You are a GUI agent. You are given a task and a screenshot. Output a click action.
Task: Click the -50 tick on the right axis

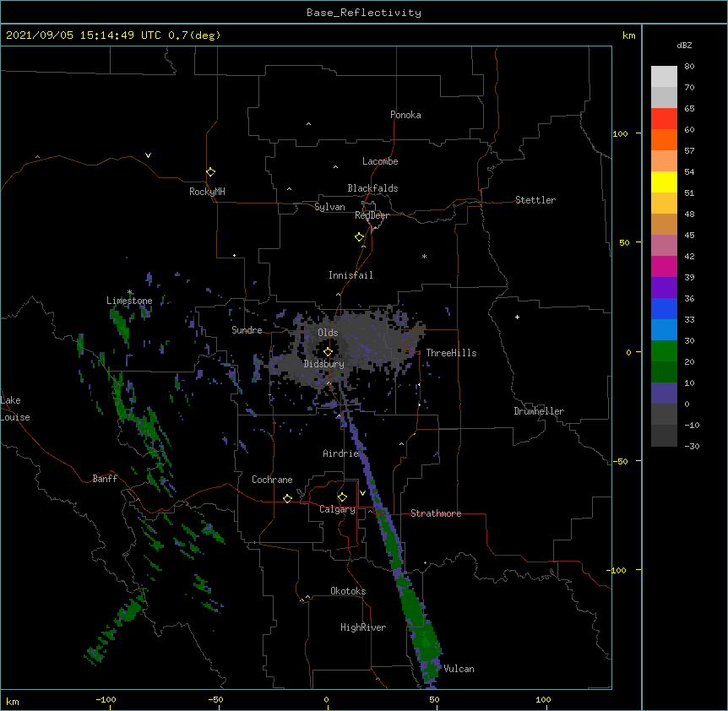(620, 461)
